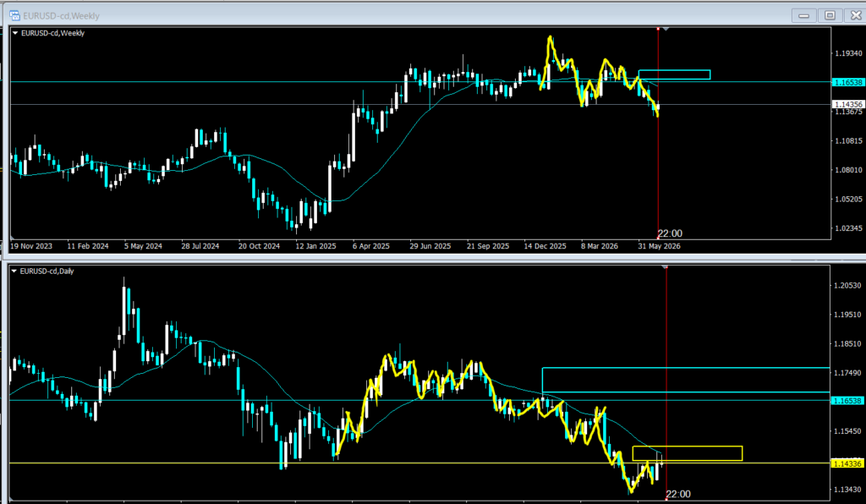Image resolution: width=866 pixels, height=504 pixels.
Task: Select the yellow rectangle object on the Daily chart
Action: [x=688, y=453]
